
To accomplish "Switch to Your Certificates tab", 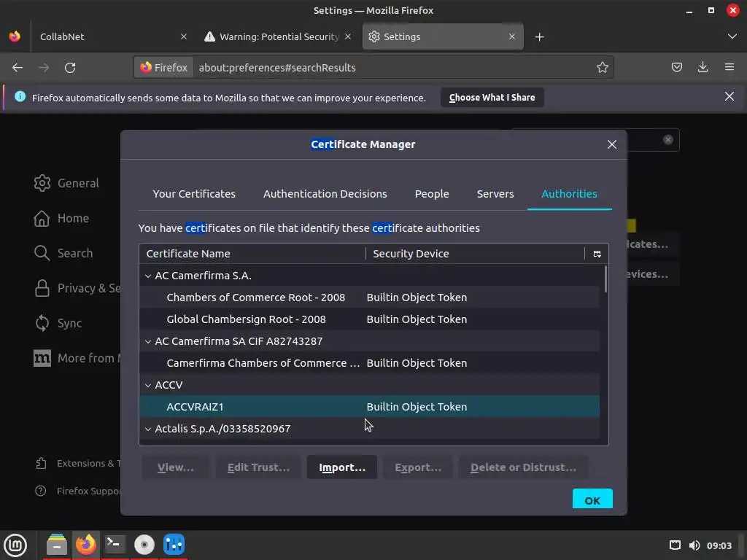I will coord(194,194).
